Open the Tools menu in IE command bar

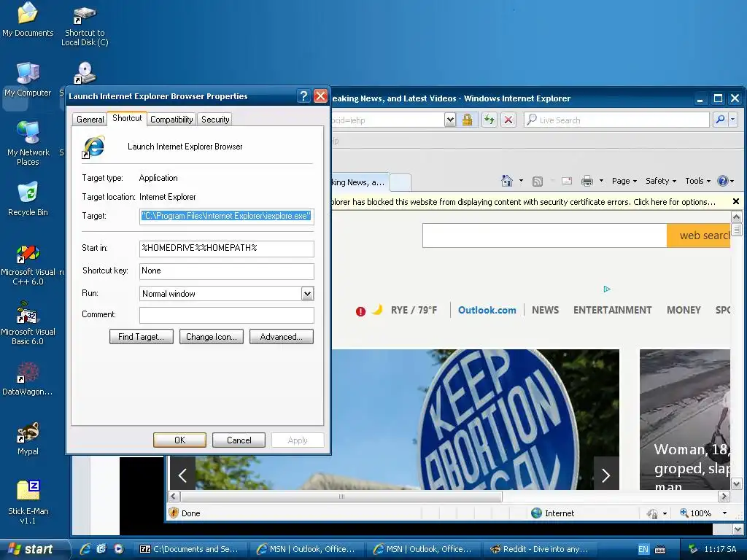698,181
